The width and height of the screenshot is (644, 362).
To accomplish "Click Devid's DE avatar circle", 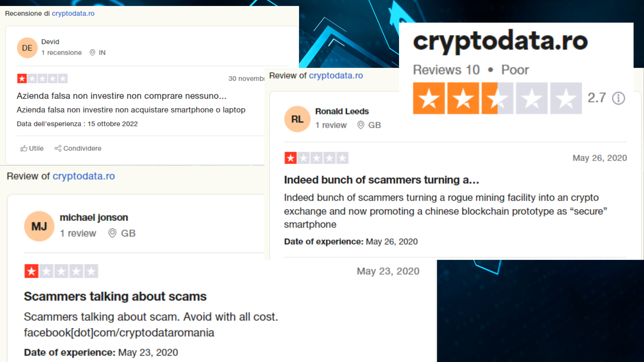I will pos(27,48).
